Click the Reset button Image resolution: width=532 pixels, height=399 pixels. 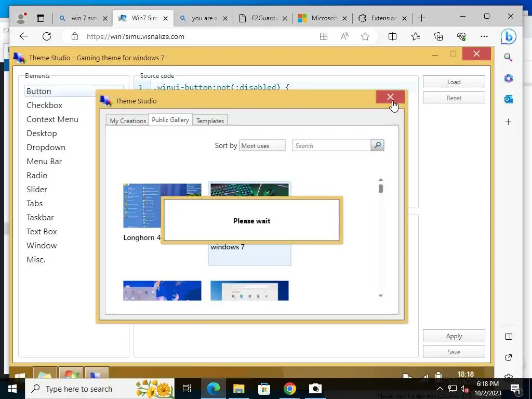pyautogui.click(x=454, y=98)
